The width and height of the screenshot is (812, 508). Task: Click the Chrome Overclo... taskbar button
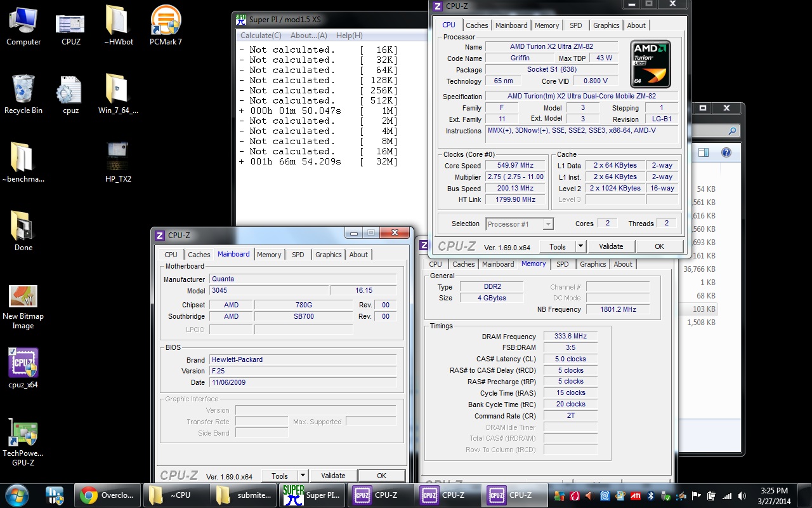(107, 495)
